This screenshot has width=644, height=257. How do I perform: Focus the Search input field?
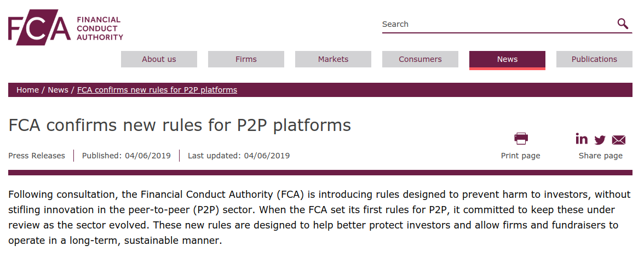(498, 24)
